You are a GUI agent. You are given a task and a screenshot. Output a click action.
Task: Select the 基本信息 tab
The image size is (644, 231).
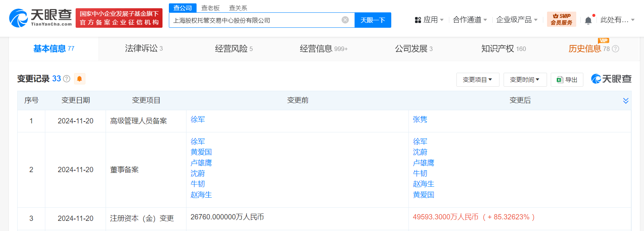point(54,49)
